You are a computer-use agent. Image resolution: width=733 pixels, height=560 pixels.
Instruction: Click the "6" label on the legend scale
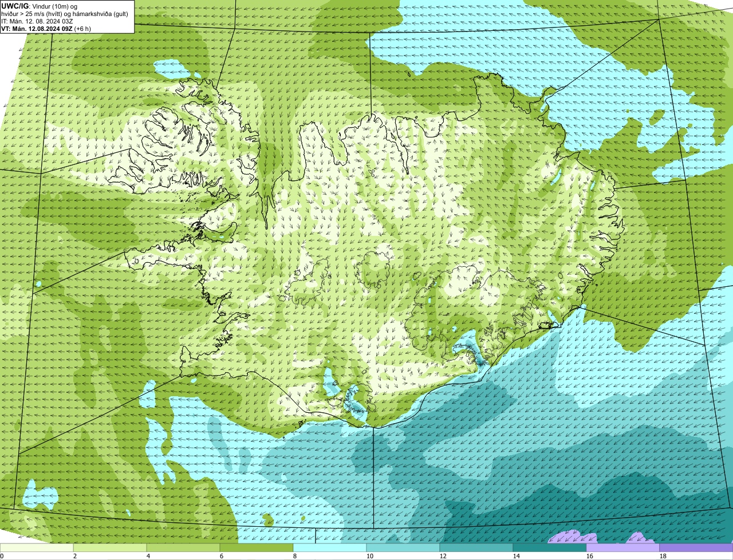[x=222, y=556]
